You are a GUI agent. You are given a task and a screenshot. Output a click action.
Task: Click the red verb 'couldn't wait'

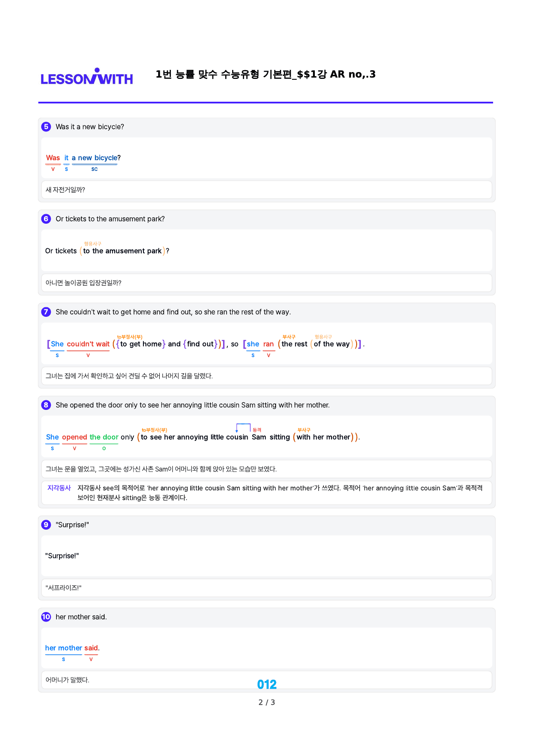pyautogui.click(x=88, y=344)
